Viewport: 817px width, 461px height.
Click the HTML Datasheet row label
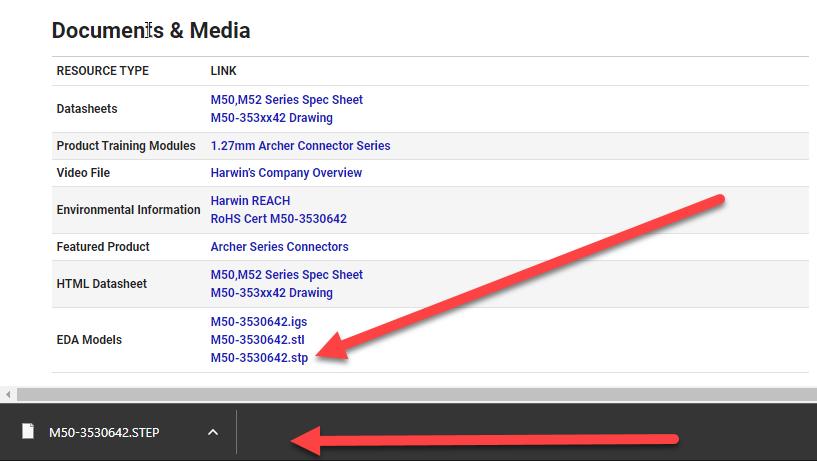click(102, 284)
